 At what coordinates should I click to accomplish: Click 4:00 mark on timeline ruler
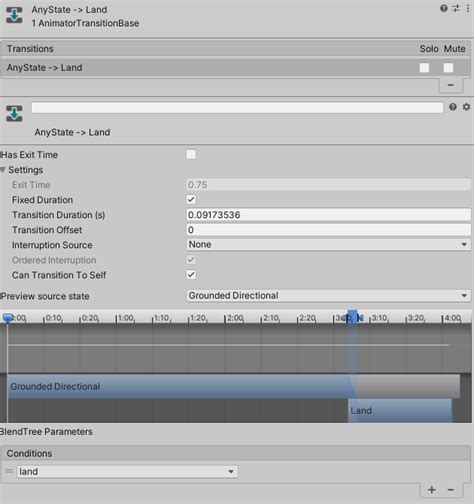[x=452, y=318]
